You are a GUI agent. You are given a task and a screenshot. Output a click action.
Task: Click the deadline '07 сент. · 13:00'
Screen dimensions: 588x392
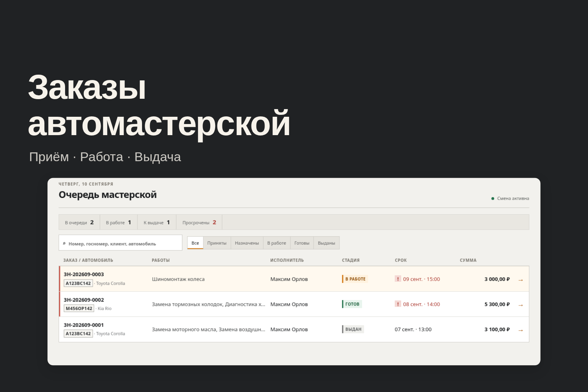pyautogui.click(x=413, y=329)
